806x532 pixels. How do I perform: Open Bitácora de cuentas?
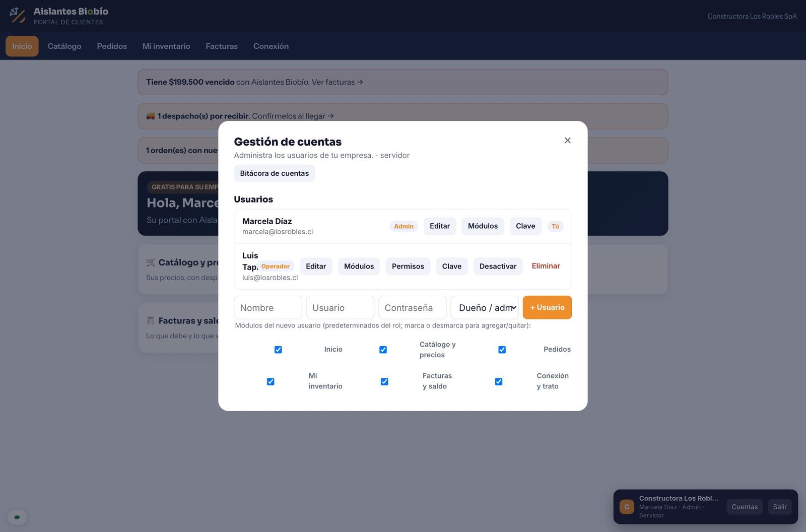pos(275,173)
